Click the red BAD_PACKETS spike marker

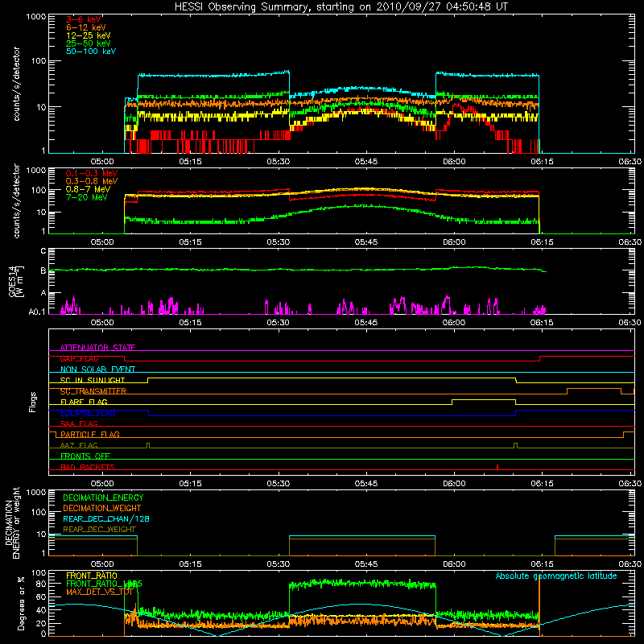click(497, 467)
